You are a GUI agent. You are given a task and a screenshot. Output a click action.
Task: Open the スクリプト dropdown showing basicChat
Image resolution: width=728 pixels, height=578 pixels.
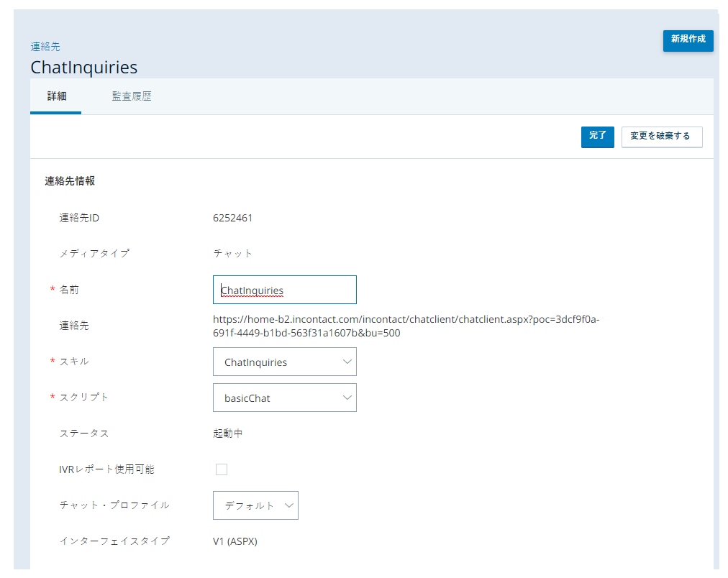coord(285,398)
